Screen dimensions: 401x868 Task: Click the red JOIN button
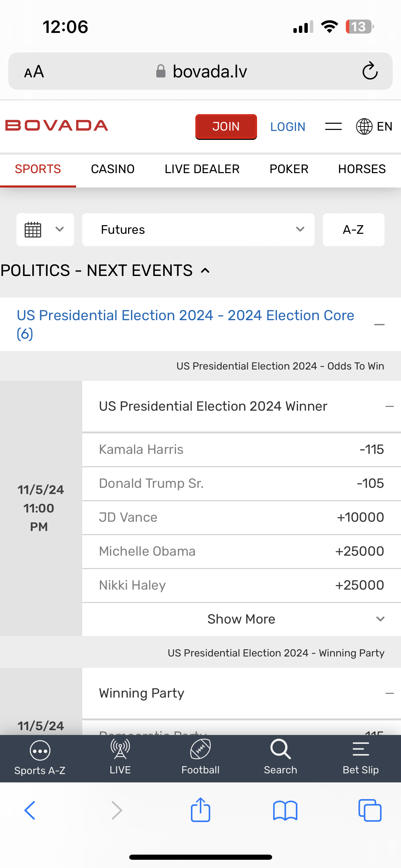226,127
